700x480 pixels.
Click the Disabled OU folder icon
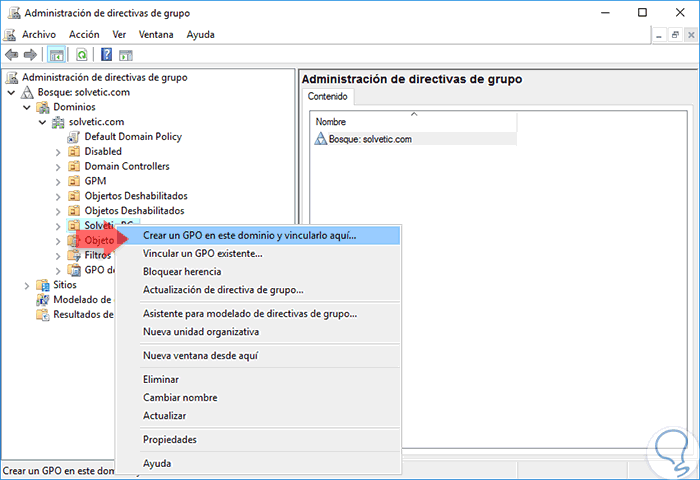74,151
